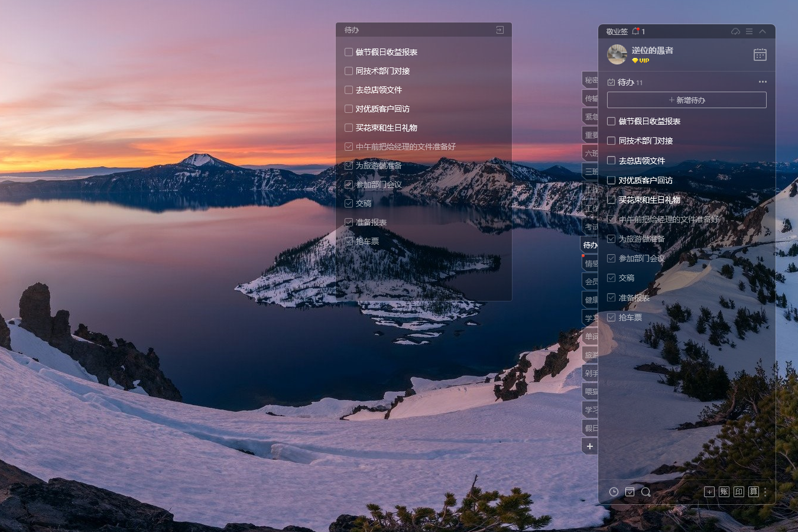Uncheck 交稿 in floating 待办 window

coord(349,203)
